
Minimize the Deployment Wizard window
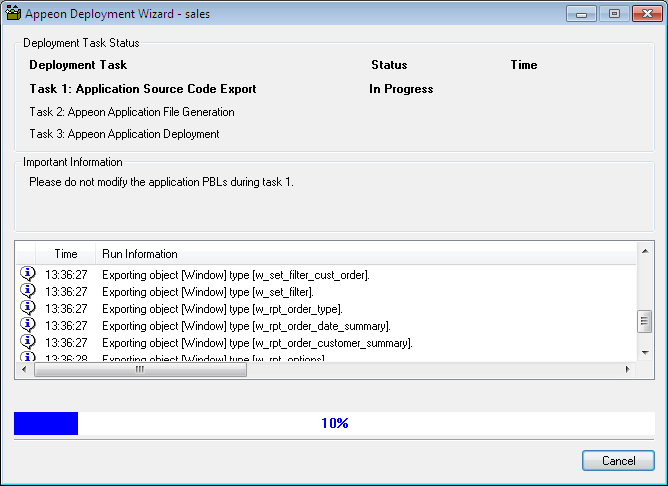click(x=581, y=14)
